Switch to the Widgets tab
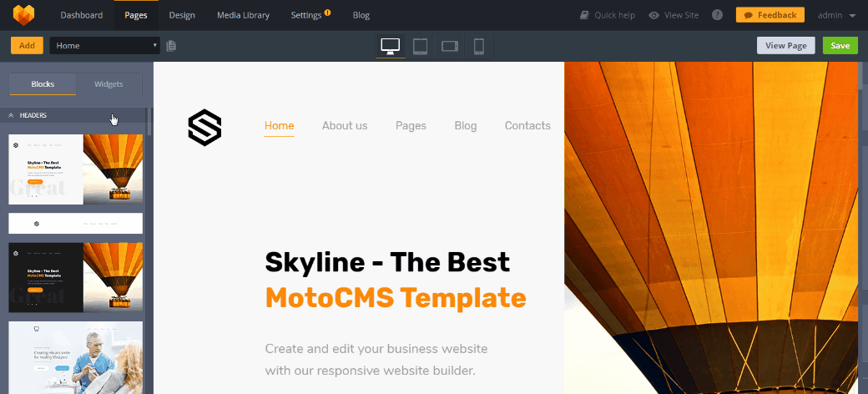Image resolution: width=868 pixels, height=394 pixels. click(108, 84)
